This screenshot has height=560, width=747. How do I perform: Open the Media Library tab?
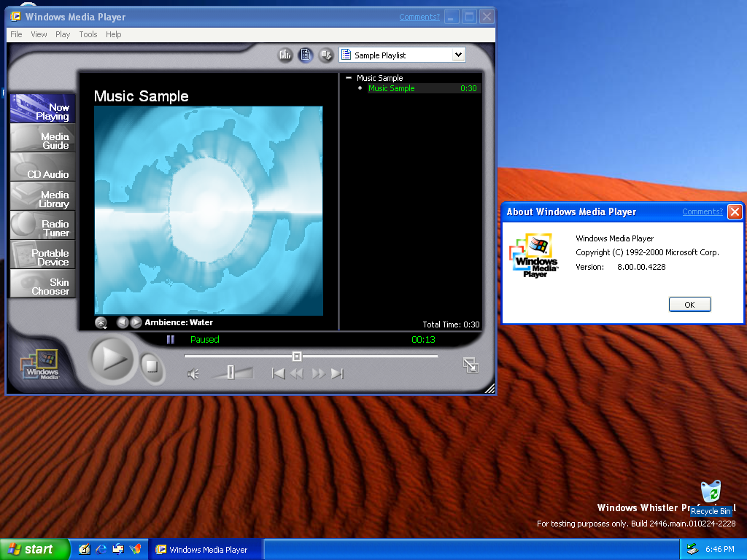(x=43, y=199)
